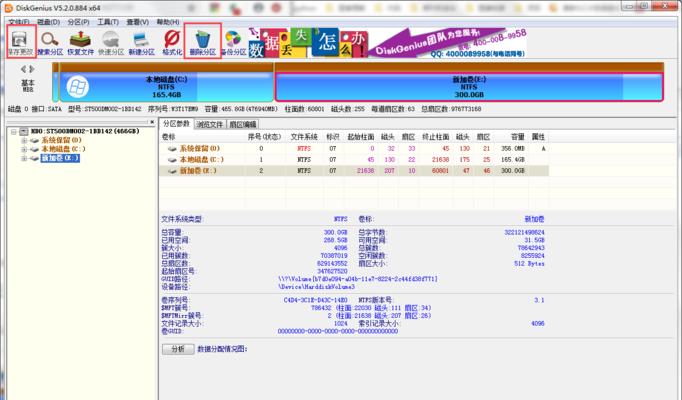
Task: Open the 文件(F) menu
Action: 19,22
